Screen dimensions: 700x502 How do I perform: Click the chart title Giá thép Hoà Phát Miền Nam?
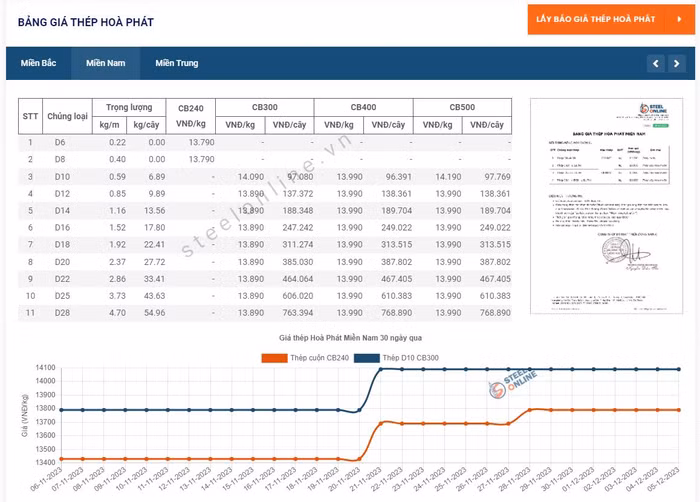pyautogui.click(x=350, y=338)
